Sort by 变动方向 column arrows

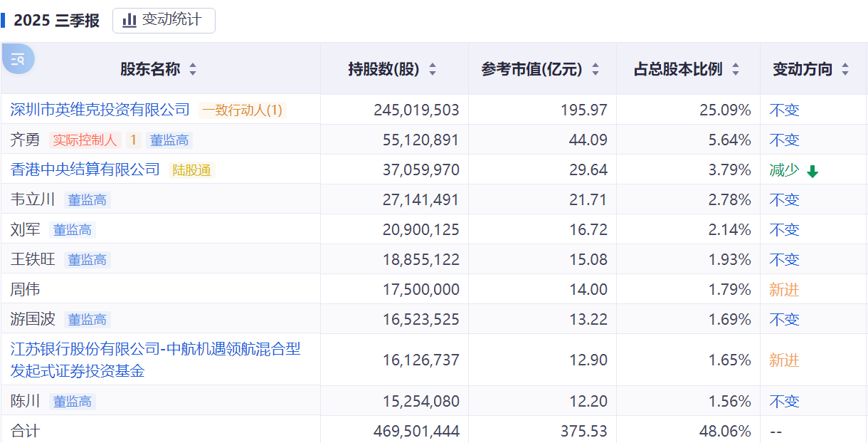point(845,69)
